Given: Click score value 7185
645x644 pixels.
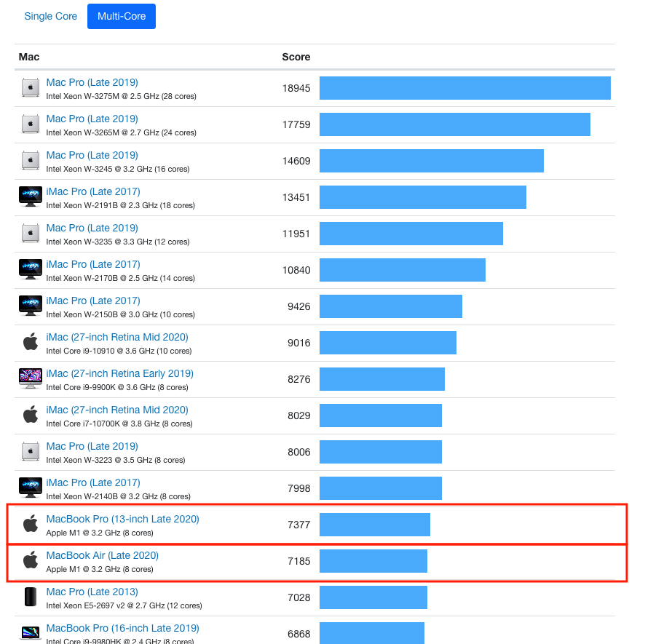Looking at the screenshot, I should pyautogui.click(x=299, y=561).
